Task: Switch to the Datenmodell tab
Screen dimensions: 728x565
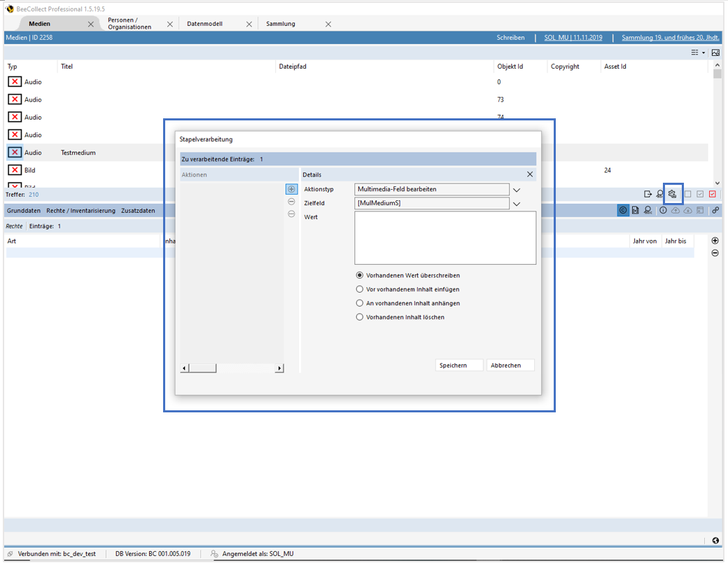Action: pyautogui.click(x=204, y=24)
